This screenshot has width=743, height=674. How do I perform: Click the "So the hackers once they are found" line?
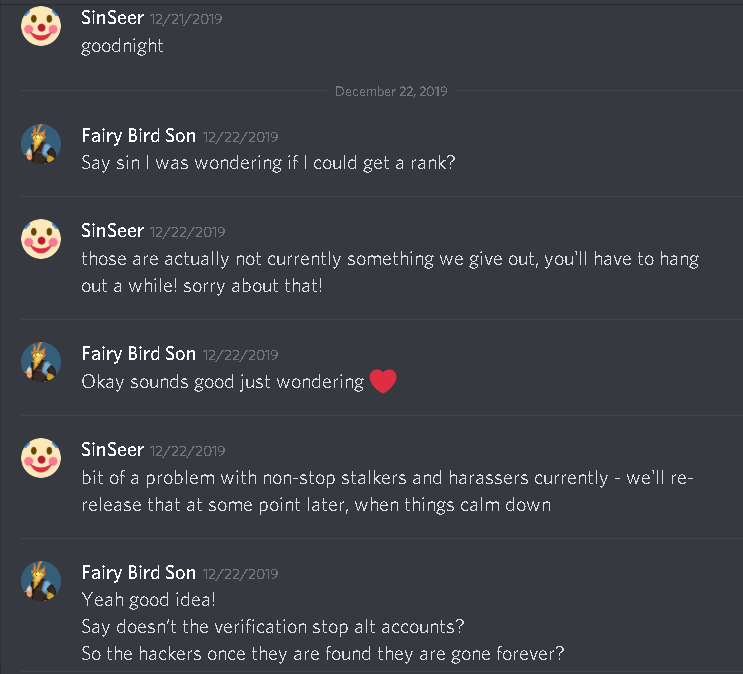[x=325, y=655]
